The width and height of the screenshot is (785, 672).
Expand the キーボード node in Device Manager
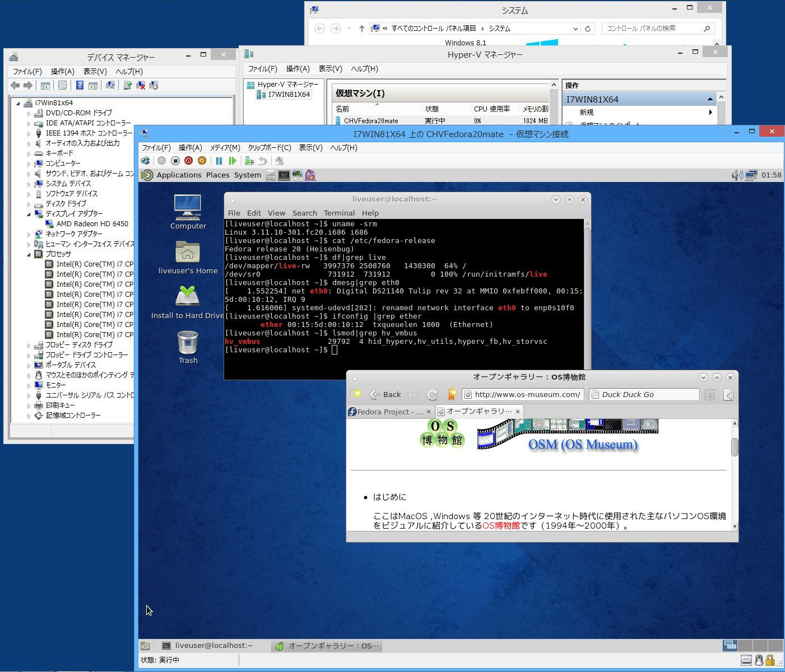[29, 153]
